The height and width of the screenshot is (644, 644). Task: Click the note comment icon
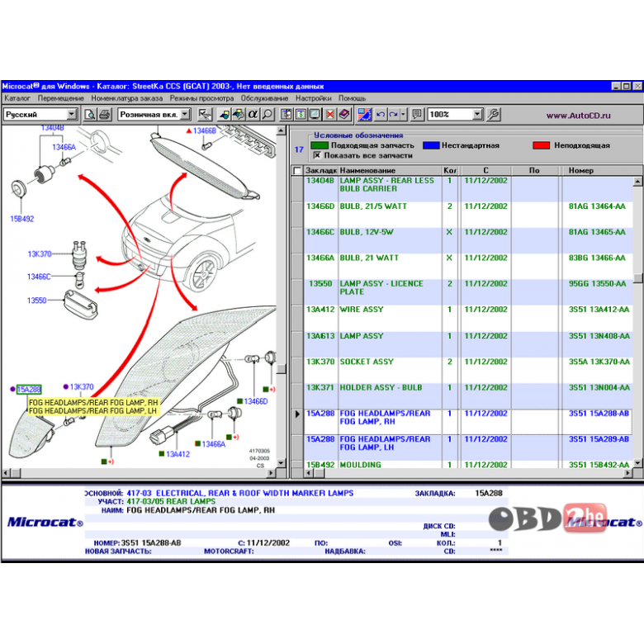(417, 114)
